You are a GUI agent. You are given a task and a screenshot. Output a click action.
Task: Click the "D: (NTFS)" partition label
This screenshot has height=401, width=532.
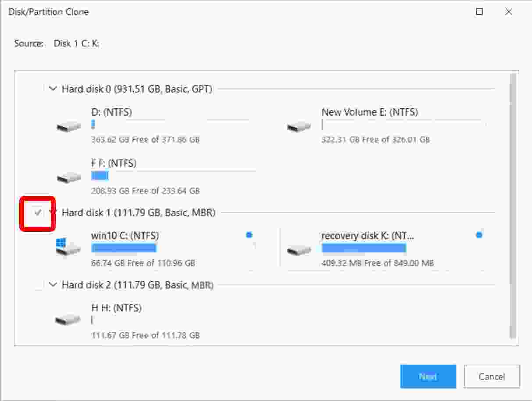click(111, 112)
